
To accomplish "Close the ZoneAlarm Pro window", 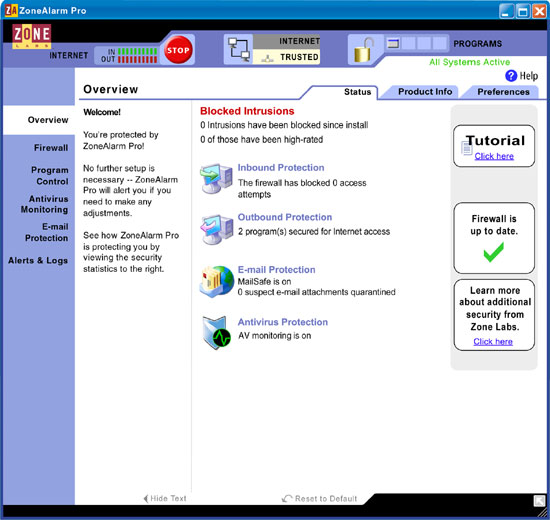I will [539, 11].
